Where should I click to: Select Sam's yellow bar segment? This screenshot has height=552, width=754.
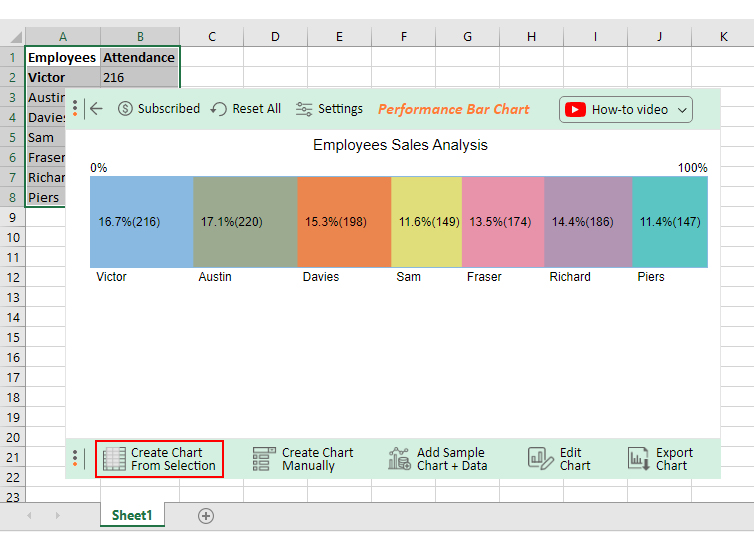click(427, 222)
